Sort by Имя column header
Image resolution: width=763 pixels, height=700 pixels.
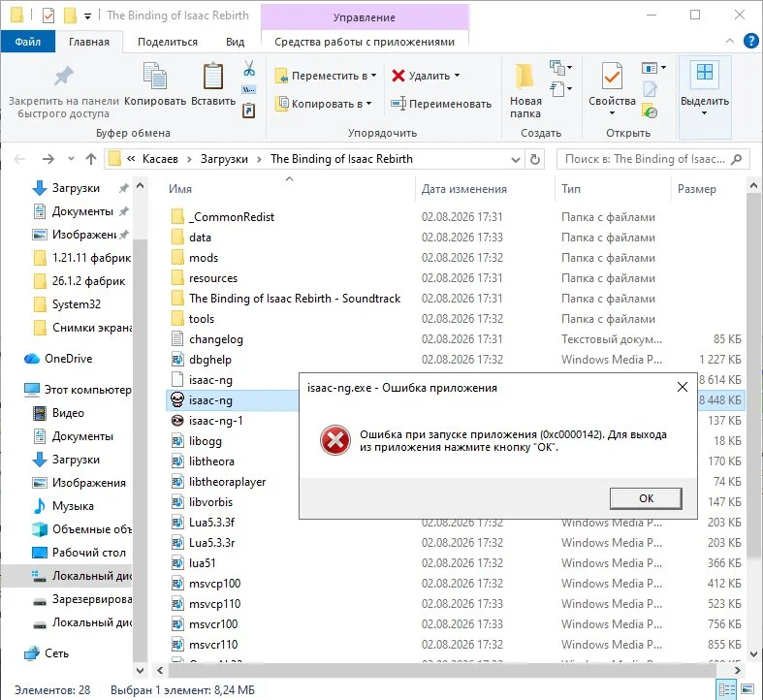pos(180,189)
